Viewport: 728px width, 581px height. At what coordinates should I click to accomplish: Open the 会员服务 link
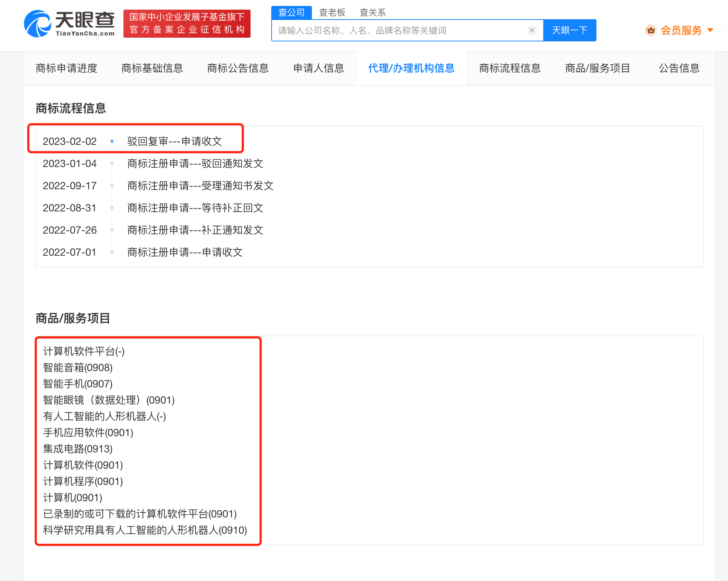tap(681, 30)
